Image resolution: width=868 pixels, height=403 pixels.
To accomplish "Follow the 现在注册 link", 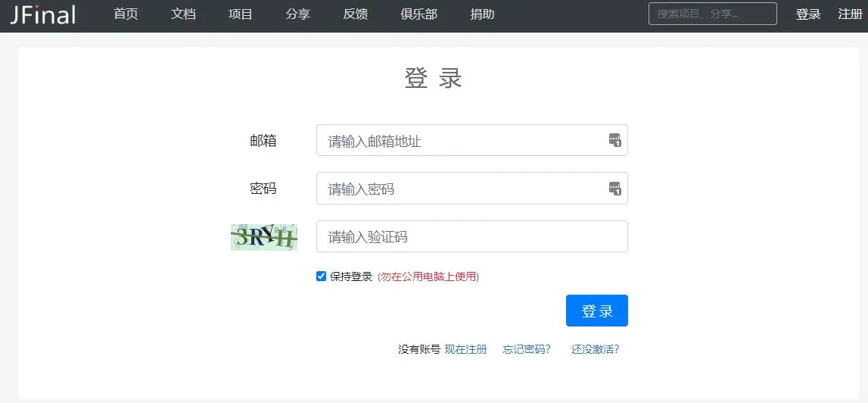I will 465,349.
